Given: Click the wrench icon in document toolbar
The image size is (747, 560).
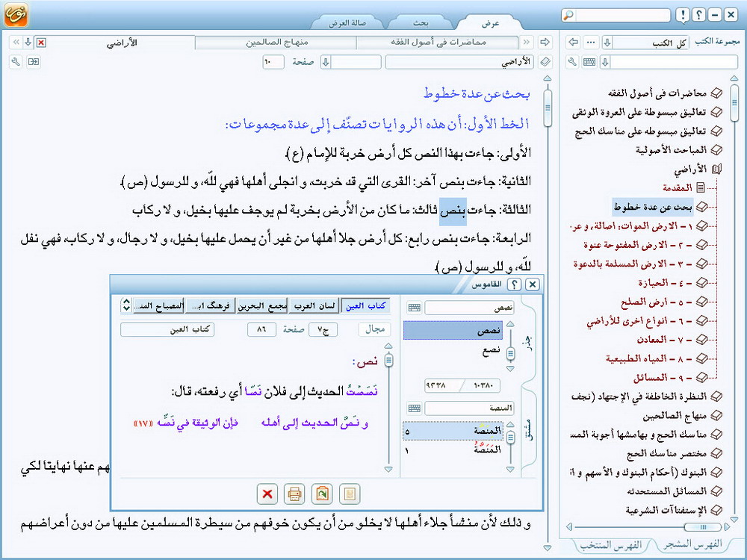Looking at the screenshot, I should click(x=16, y=62).
